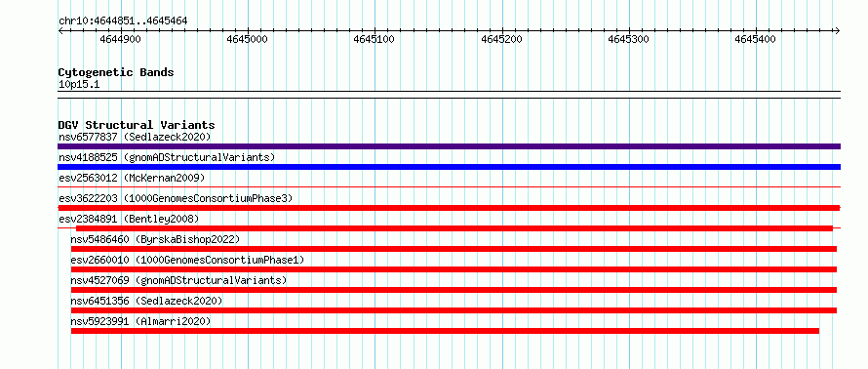Select the 10p15.1 cytogenetic band label

pyautogui.click(x=79, y=85)
